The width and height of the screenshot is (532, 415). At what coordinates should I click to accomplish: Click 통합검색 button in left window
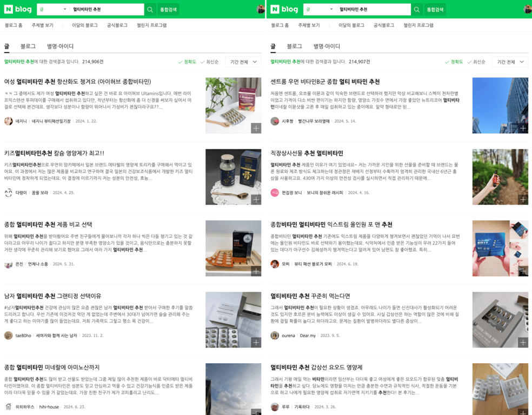click(168, 10)
